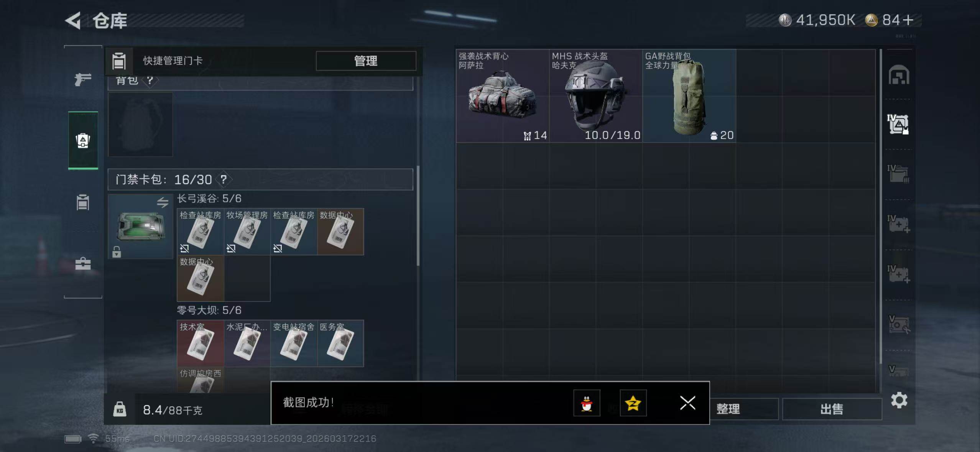Share screenshot via QQ penguin icon

pos(587,403)
